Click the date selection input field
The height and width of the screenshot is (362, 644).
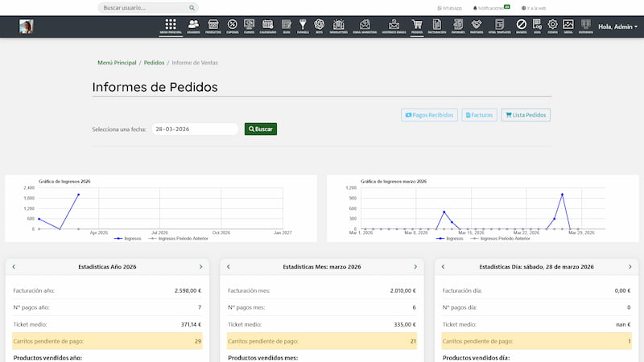point(194,129)
